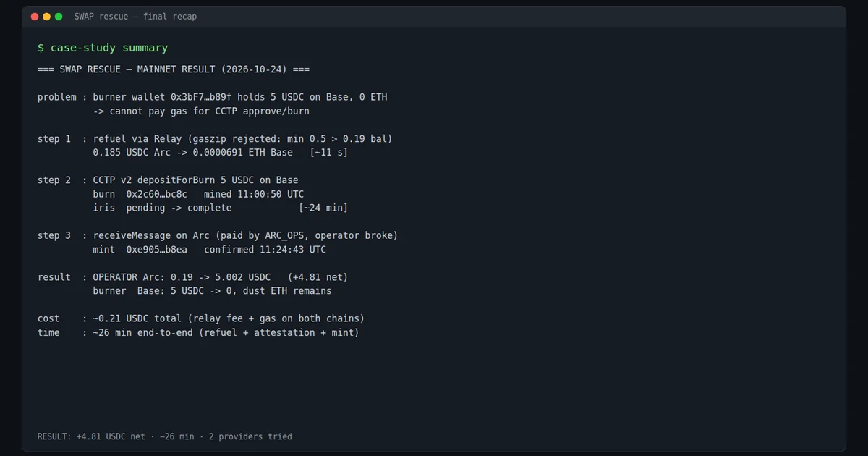Viewport: 868px width, 456px height.
Task: Click the "mined 11:00:50 UTC" timestamp
Action: click(254, 194)
